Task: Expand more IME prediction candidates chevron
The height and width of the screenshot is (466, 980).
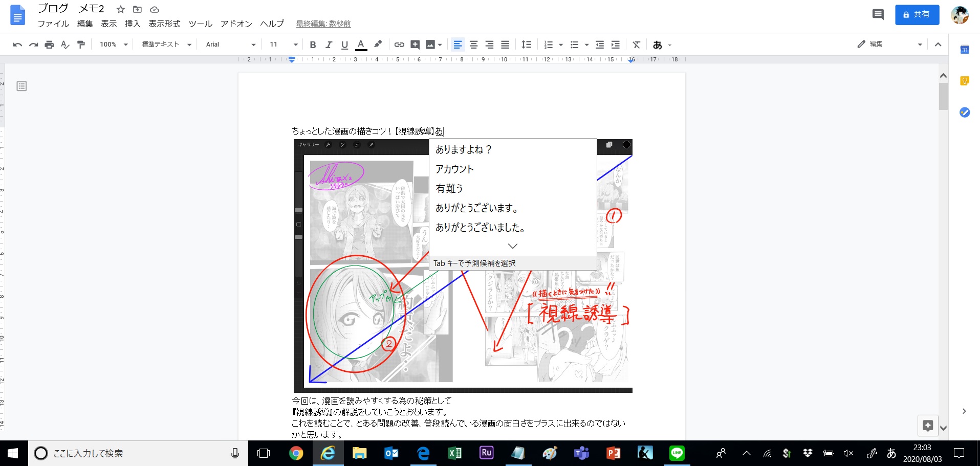Action: click(513, 246)
